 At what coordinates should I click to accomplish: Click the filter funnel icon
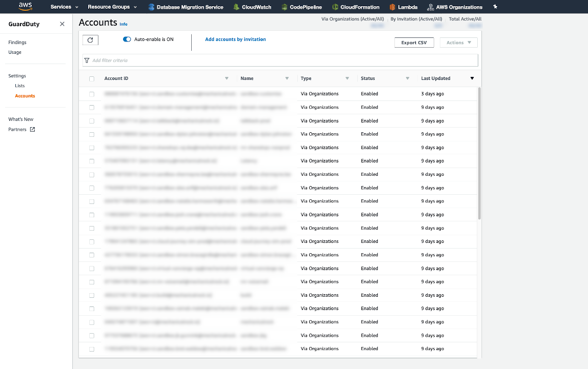point(87,60)
